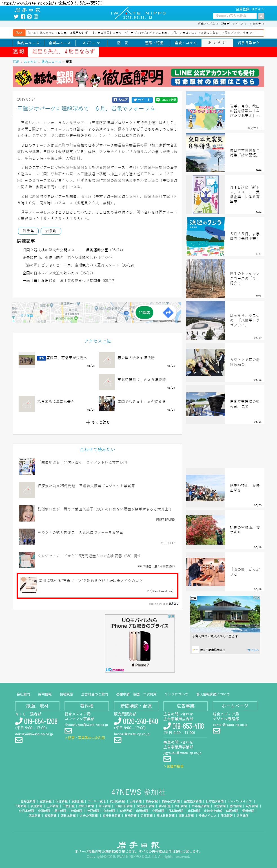The height and width of the screenshot is (868, 277).
Task: Click the search magnifier button
Action: (261, 16)
